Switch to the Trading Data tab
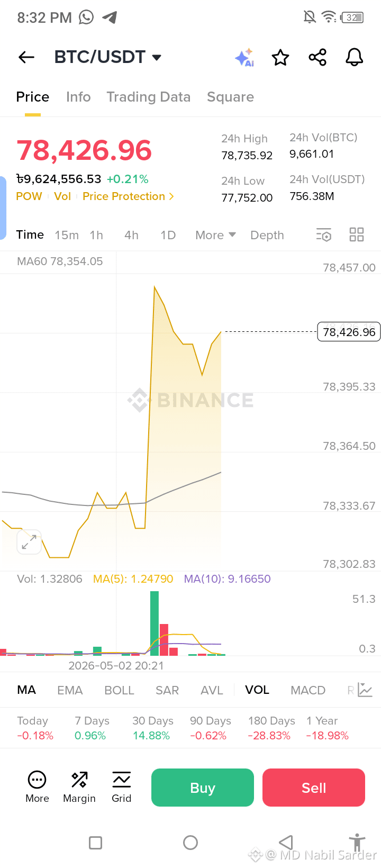Image resolution: width=381 pixels, height=868 pixels. (149, 97)
